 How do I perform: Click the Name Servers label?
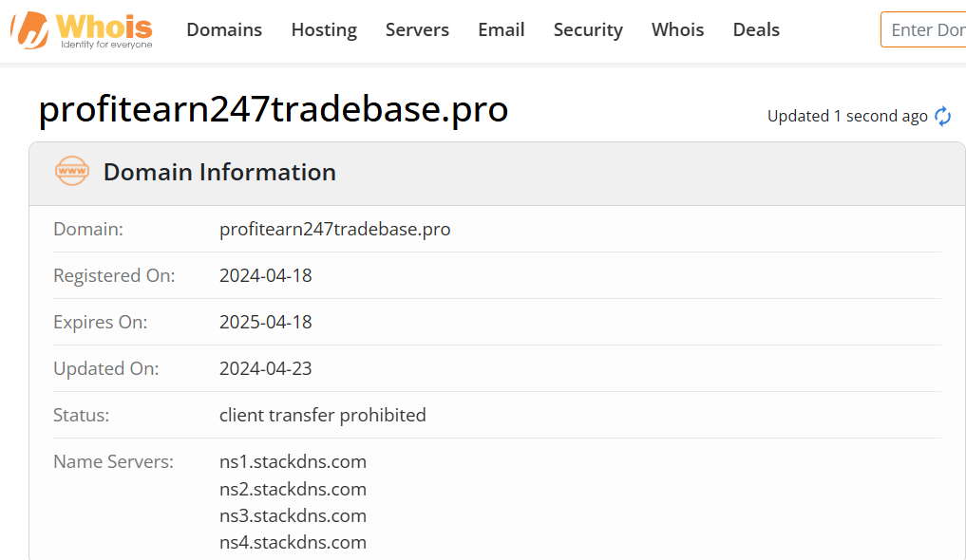113,461
